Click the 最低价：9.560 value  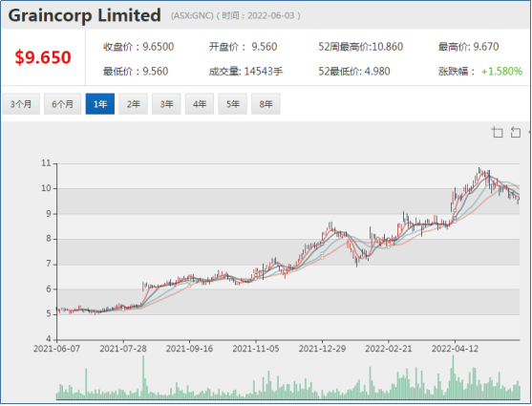click(x=136, y=72)
